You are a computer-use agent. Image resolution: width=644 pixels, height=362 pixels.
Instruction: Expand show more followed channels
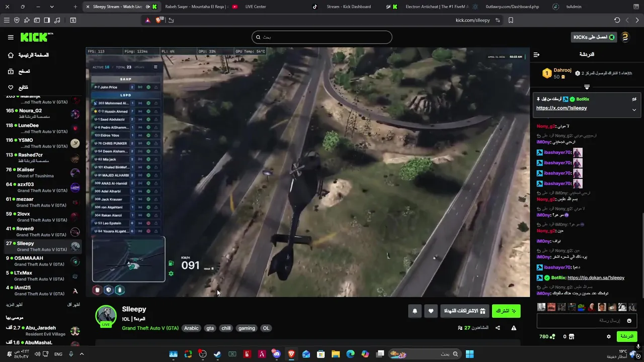[x=14, y=305]
